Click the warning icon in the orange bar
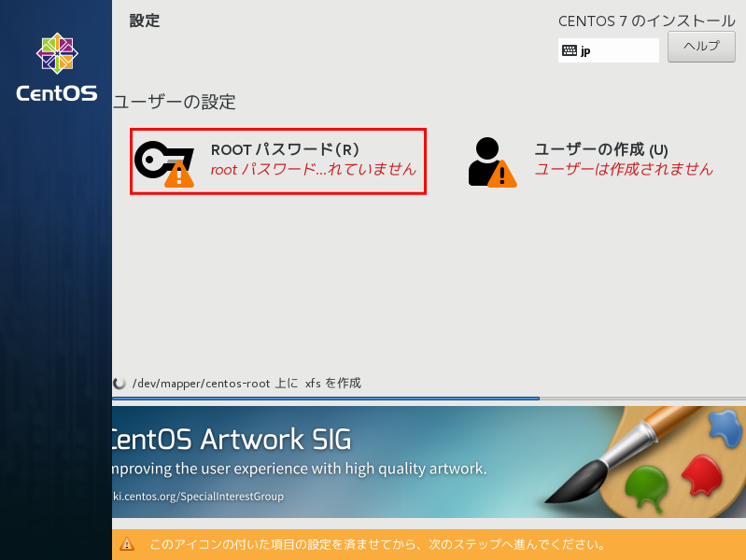 (127, 544)
